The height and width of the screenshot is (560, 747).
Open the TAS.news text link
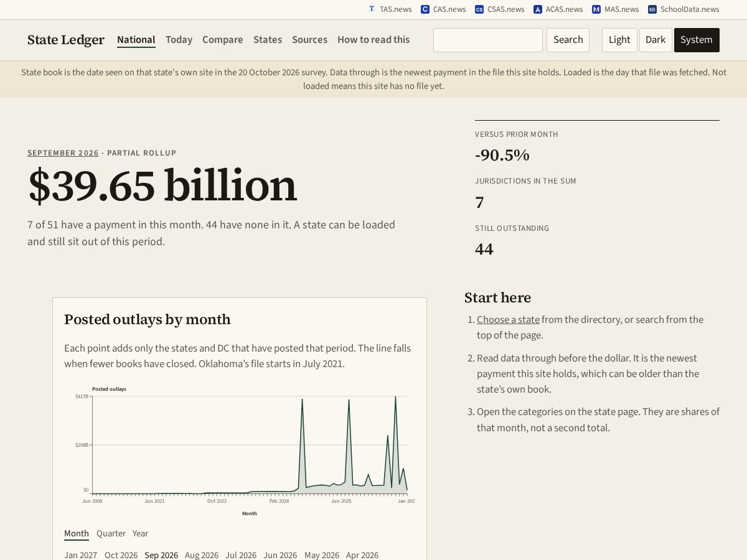396,9
